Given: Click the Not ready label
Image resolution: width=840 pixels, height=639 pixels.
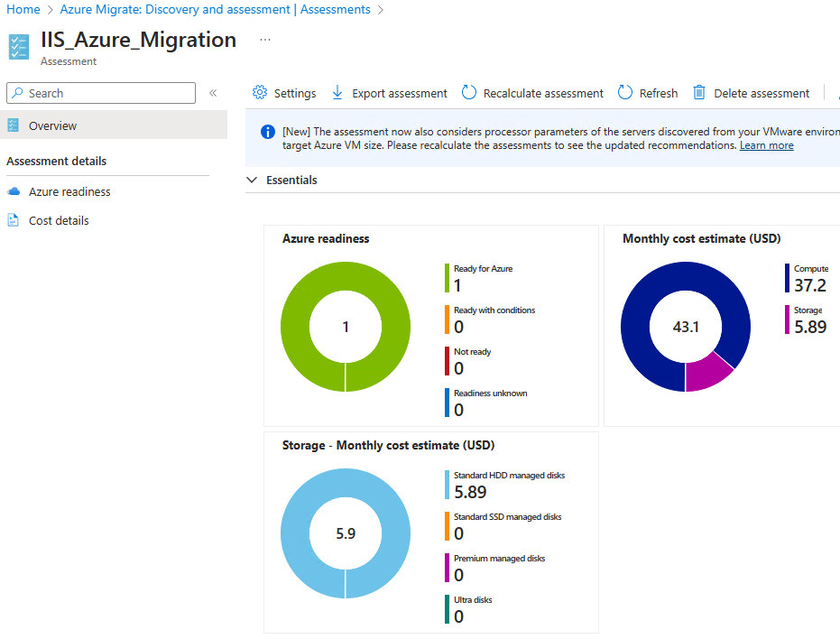Looking at the screenshot, I should coord(473,352).
